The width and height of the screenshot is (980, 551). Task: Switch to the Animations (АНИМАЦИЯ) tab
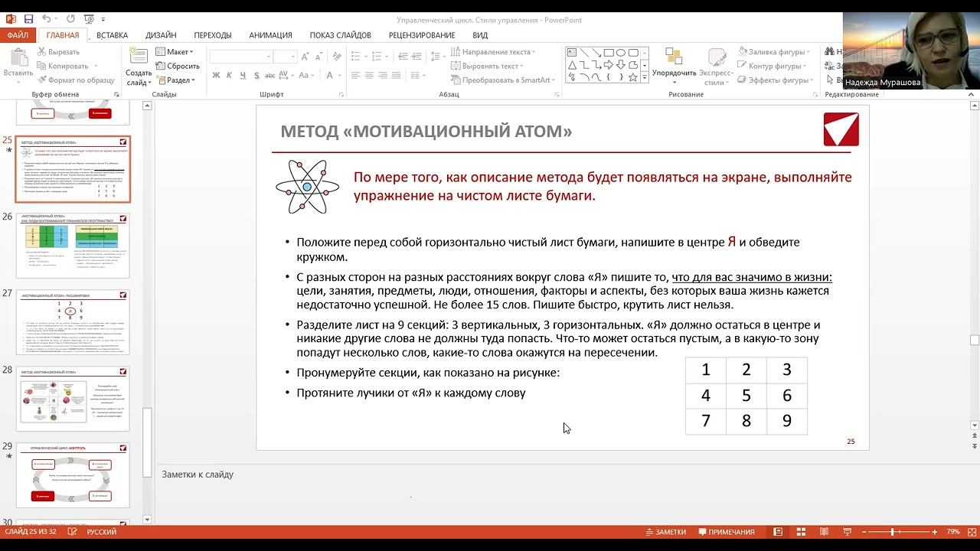[270, 35]
